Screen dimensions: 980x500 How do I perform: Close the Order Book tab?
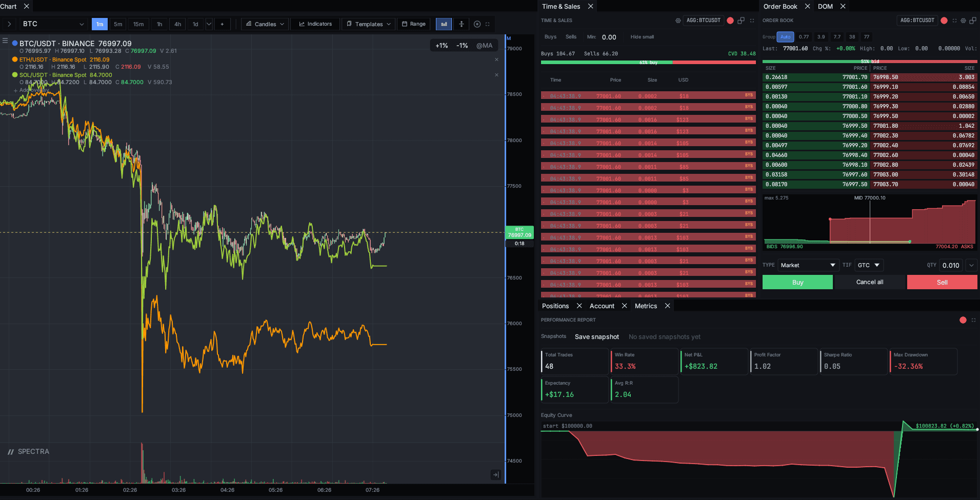(x=807, y=6)
